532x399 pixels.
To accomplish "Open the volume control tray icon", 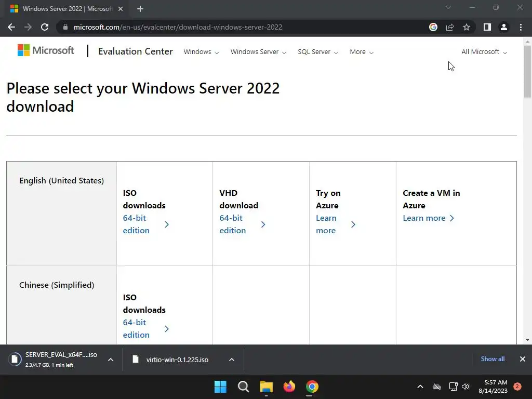I will pyautogui.click(x=465, y=387).
